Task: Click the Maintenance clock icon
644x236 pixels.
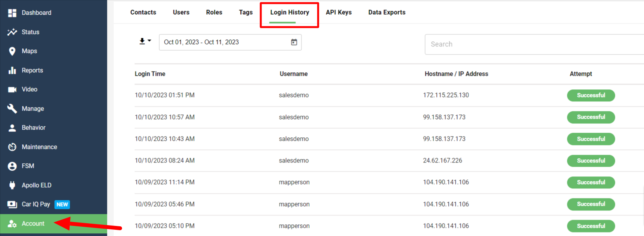Action: pos(12,147)
